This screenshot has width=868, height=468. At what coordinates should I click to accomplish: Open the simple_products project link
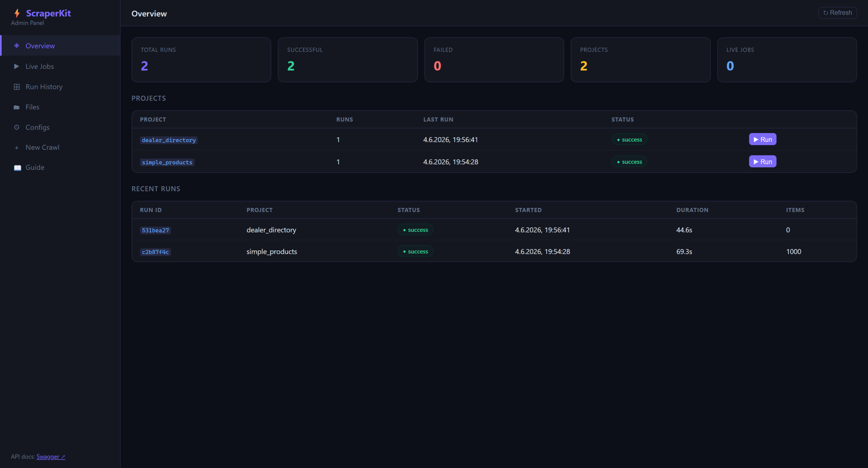(167, 163)
